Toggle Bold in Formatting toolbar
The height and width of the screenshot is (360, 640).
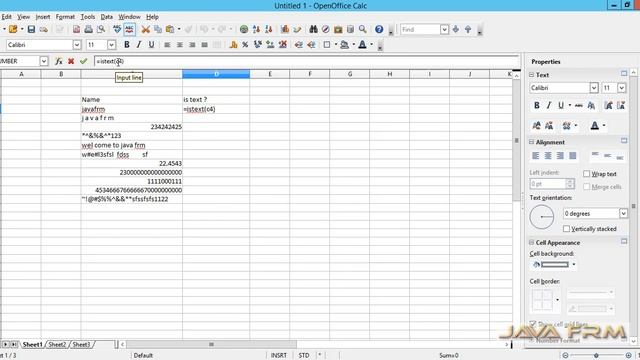(x=127, y=44)
